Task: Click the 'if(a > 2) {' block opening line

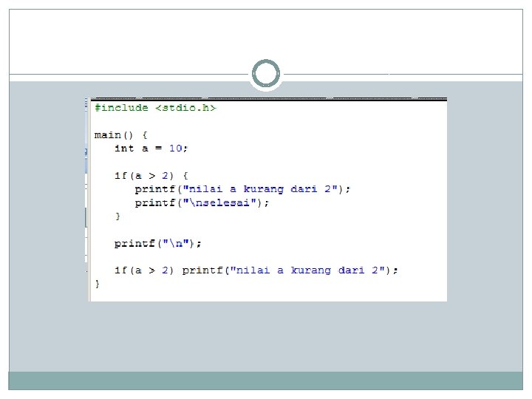Action: click(x=151, y=176)
